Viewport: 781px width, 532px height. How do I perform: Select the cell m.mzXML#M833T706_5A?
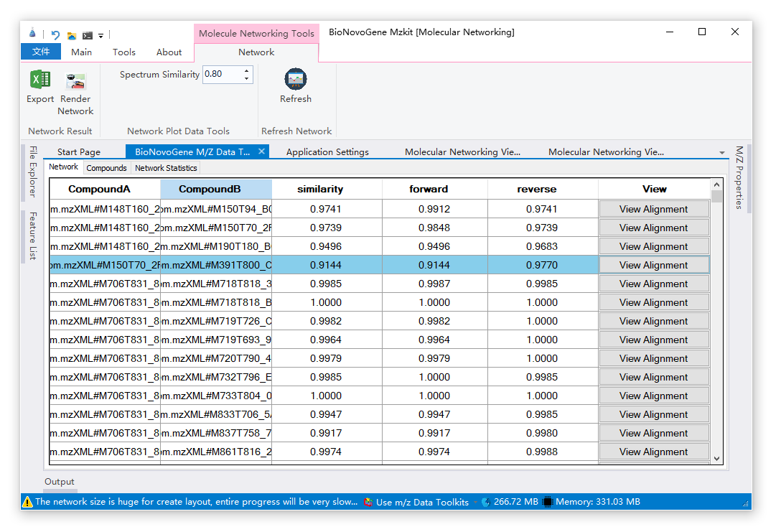click(x=216, y=414)
